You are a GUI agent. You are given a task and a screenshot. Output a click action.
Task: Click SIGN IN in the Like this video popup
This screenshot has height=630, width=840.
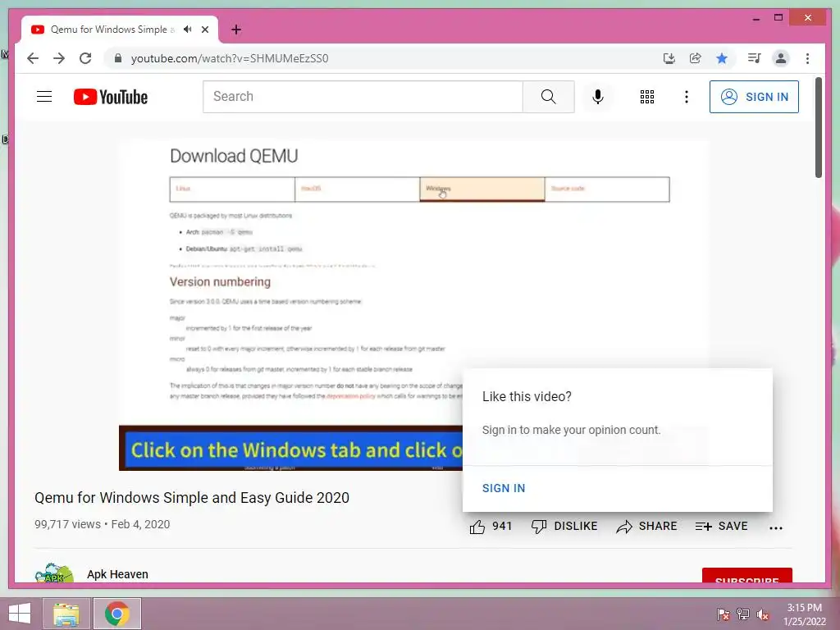504,488
